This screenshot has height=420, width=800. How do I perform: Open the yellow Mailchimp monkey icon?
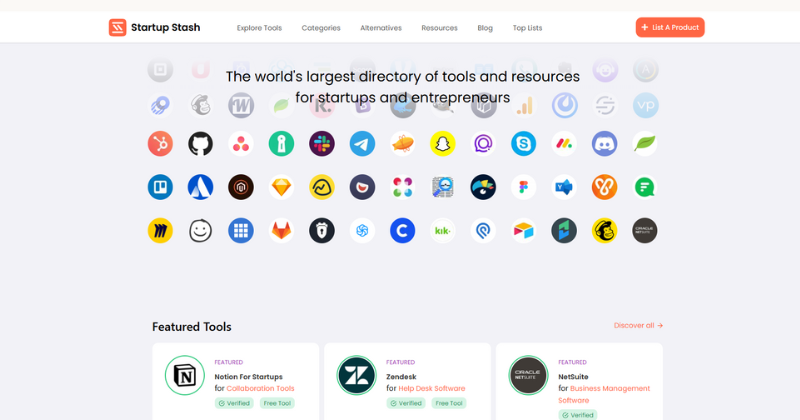[x=605, y=231]
